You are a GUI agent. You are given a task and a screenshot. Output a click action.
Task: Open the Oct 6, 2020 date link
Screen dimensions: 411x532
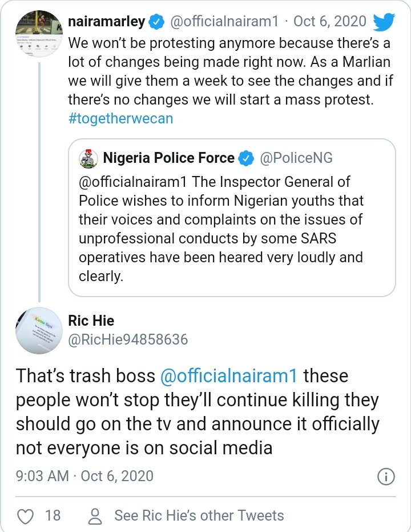click(x=329, y=22)
